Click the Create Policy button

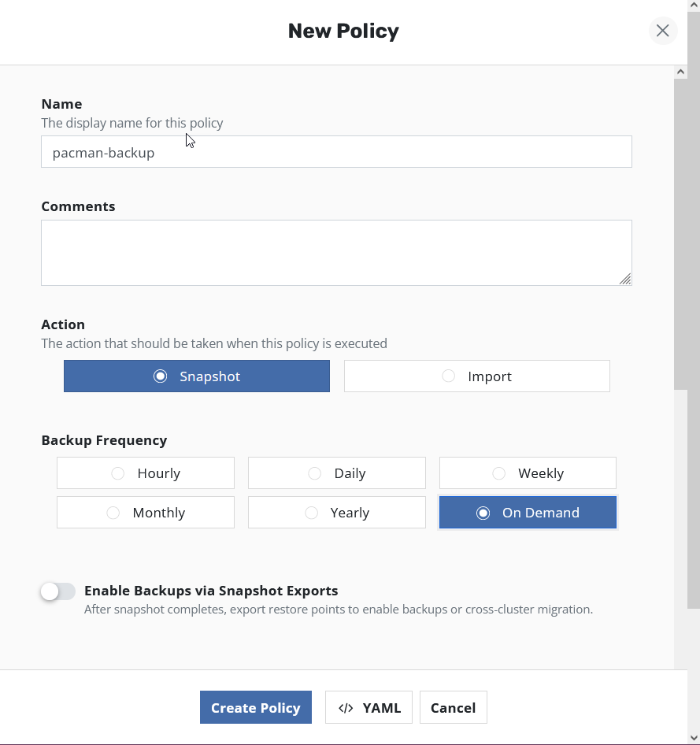coord(256,707)
